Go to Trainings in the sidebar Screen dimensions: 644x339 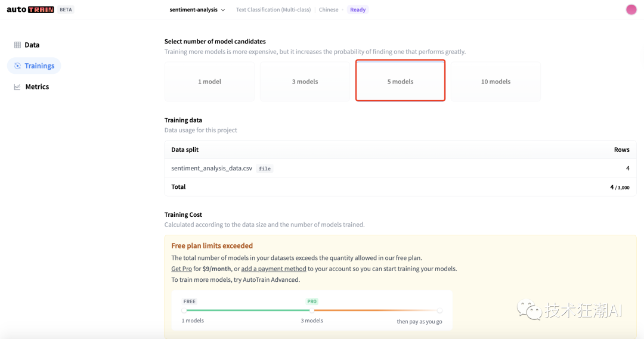(34, 66)
